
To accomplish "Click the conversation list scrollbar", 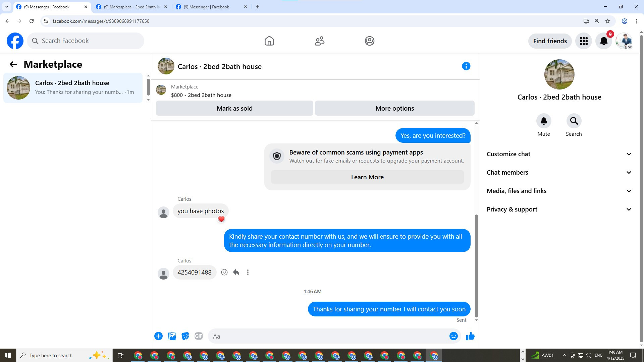I will pos(148,87).
